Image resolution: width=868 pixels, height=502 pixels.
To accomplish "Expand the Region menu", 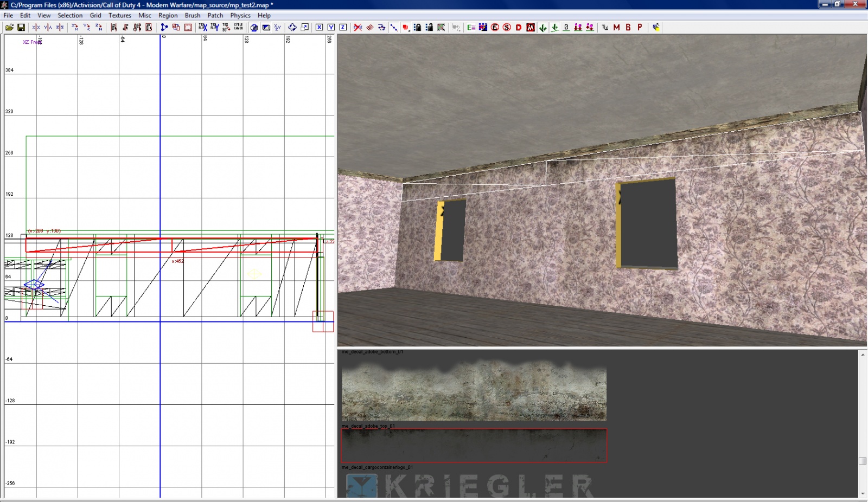I will [x=168, y=16].
